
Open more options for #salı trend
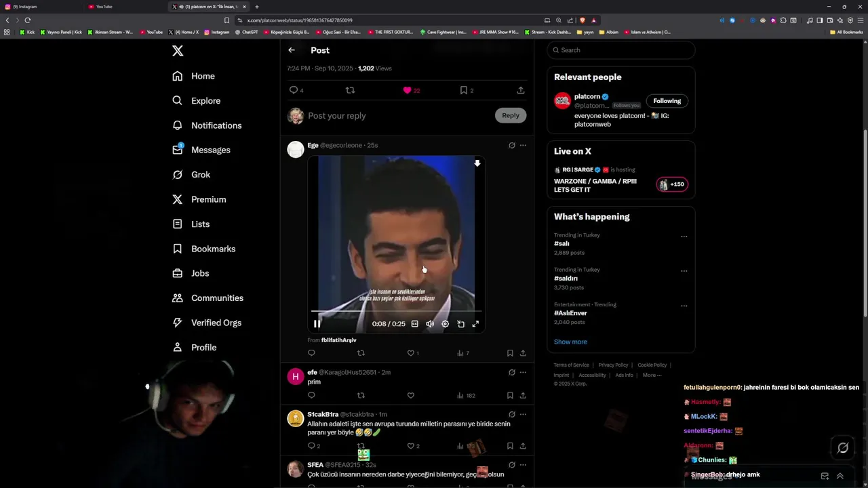[x=684, y=237]
